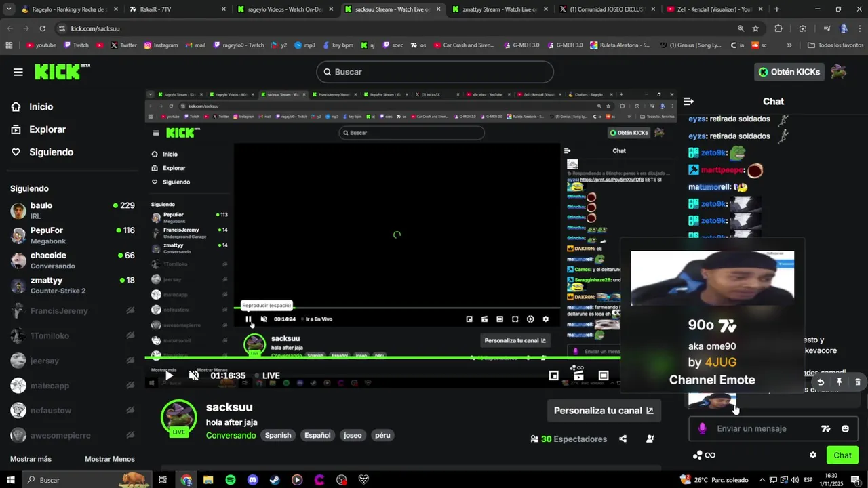Open the smiley emoji picker in the message box
Viewport: 868px width, 488px height.
(x=845, y=428)
